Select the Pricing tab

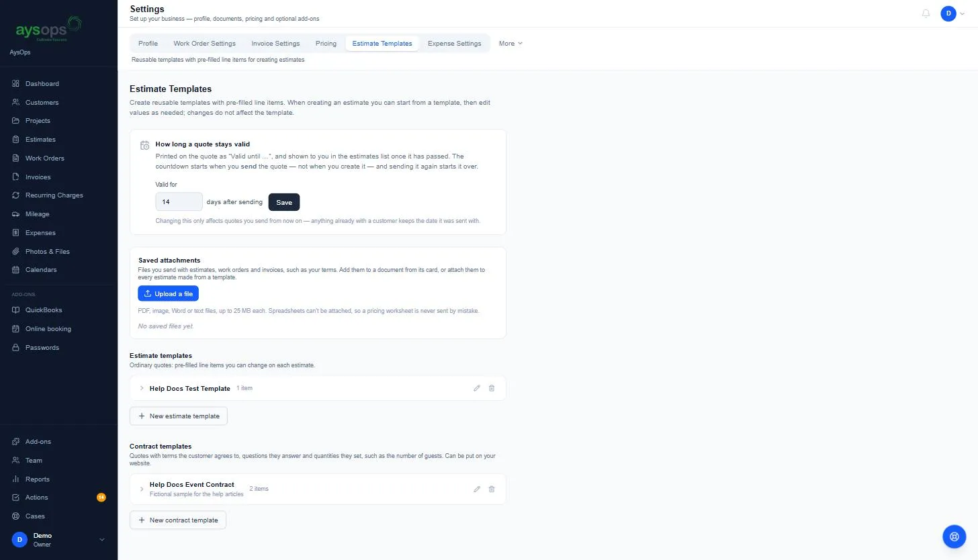tap(326, 44)
